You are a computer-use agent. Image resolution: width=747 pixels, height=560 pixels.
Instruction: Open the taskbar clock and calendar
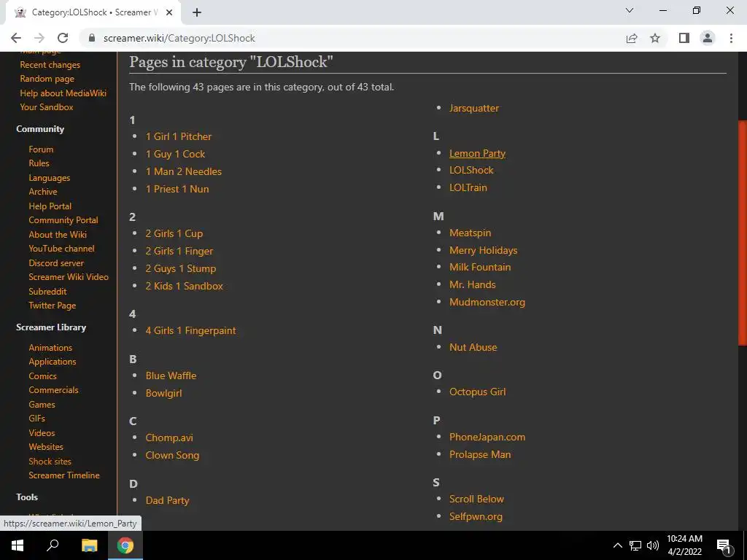tap(684, 545)
